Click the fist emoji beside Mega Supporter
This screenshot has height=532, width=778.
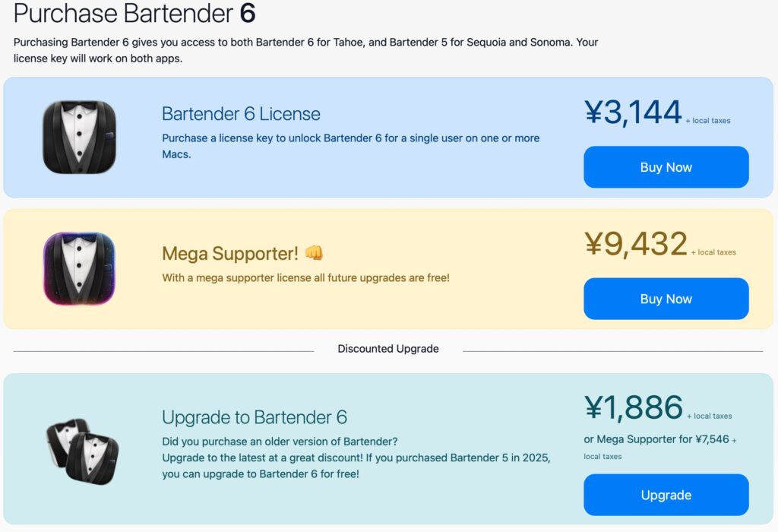tap(314, 253)
